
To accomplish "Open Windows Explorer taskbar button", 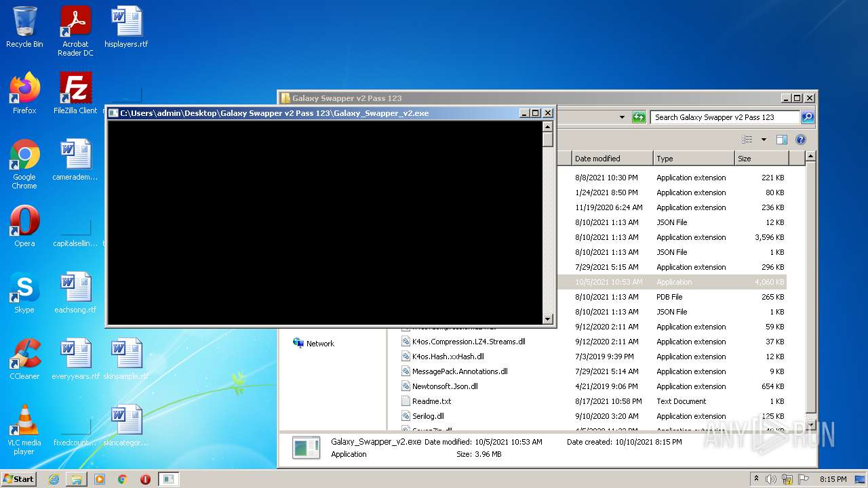I will [x=77, y=479].
